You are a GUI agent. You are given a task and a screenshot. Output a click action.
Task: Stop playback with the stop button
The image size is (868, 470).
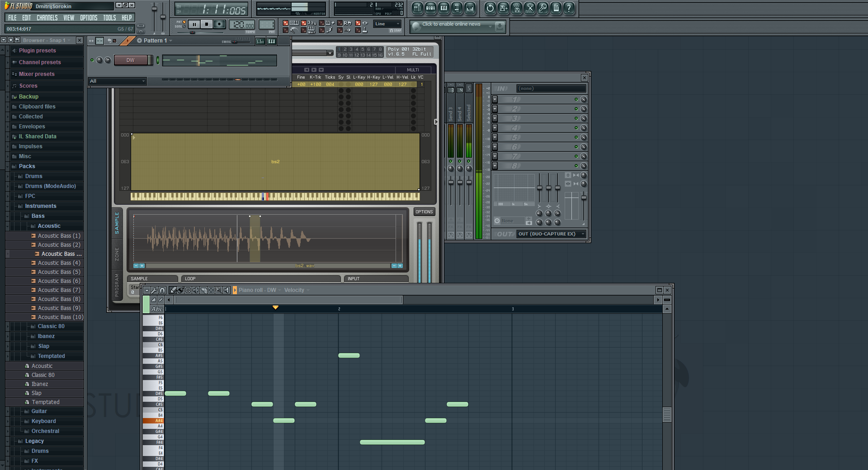(207, 24)
